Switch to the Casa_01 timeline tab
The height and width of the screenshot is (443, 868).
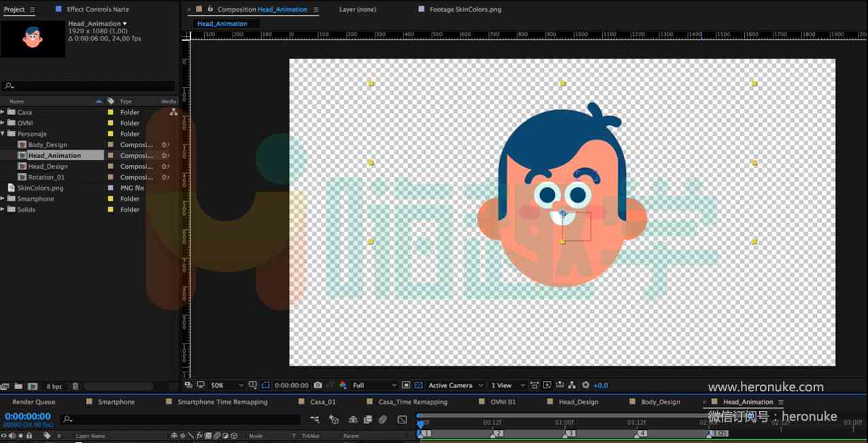click(323, 402)
